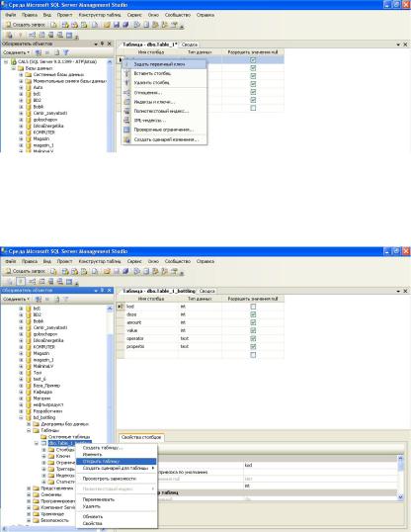Click Save All icon in dbo.Table_1* window toolbar
This screenshot has height=532, width=411.
[125, 25]
